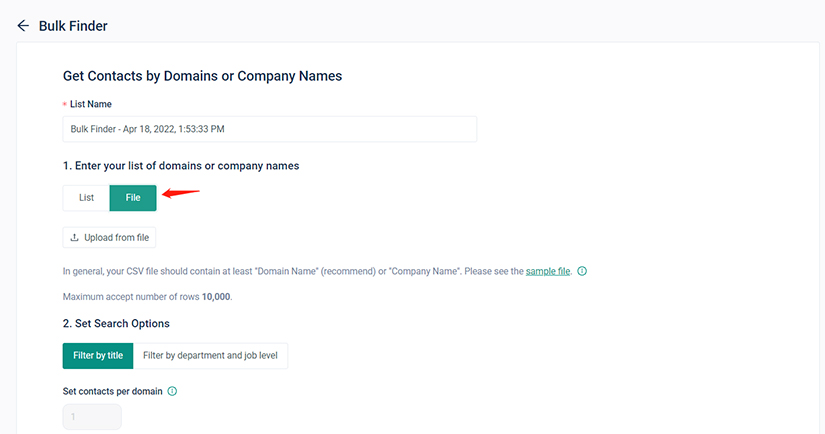Click the info icon after sample file link
825x434 pixels.
click(x=582, y=271)
